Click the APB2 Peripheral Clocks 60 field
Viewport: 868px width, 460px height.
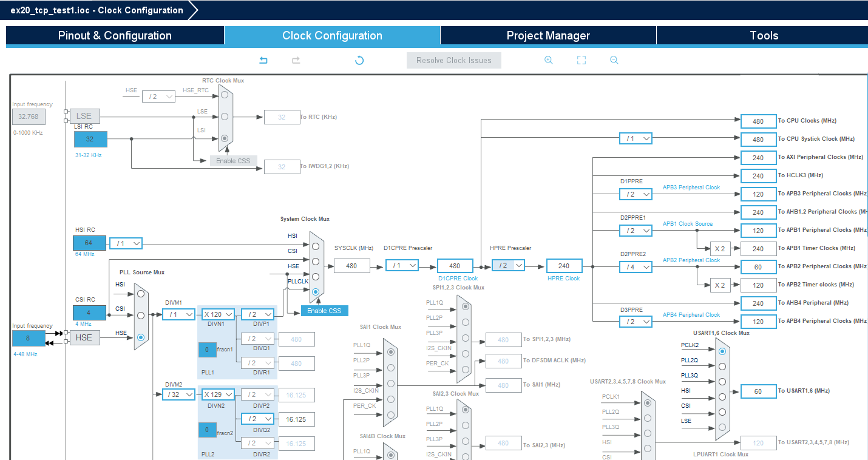759,266
